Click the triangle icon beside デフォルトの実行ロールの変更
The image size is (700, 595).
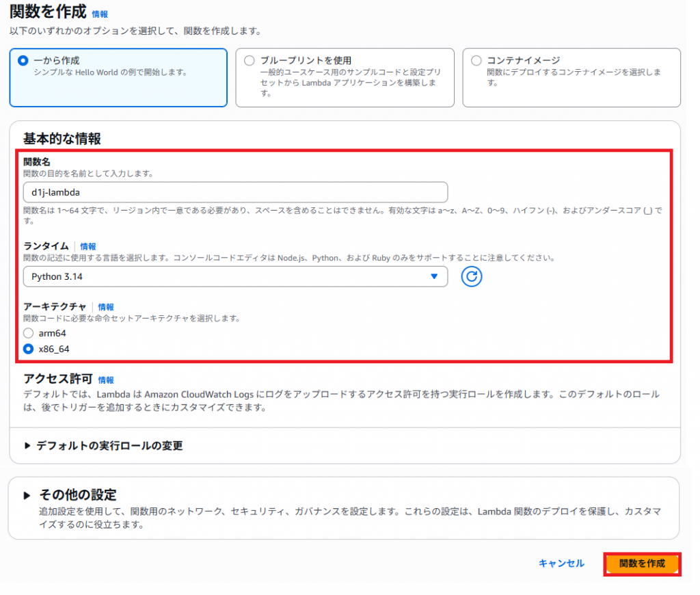click(x=27, y=446)
